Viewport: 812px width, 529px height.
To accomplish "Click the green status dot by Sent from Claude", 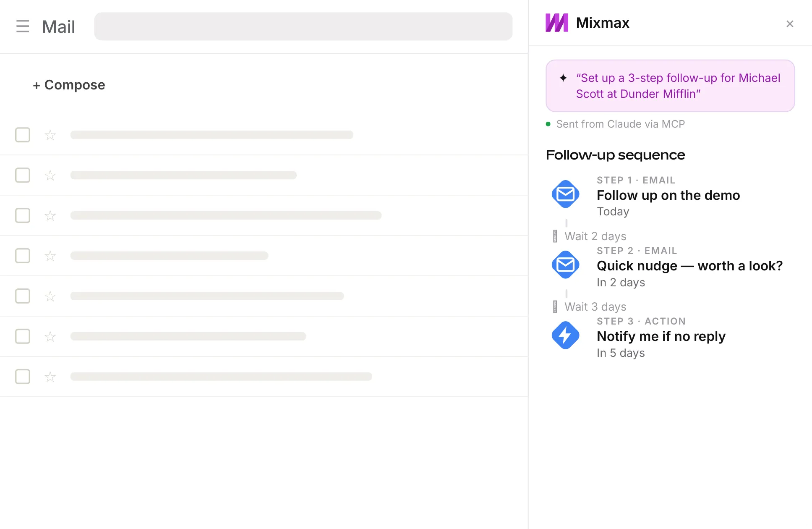I will click(x=548, y=124).
